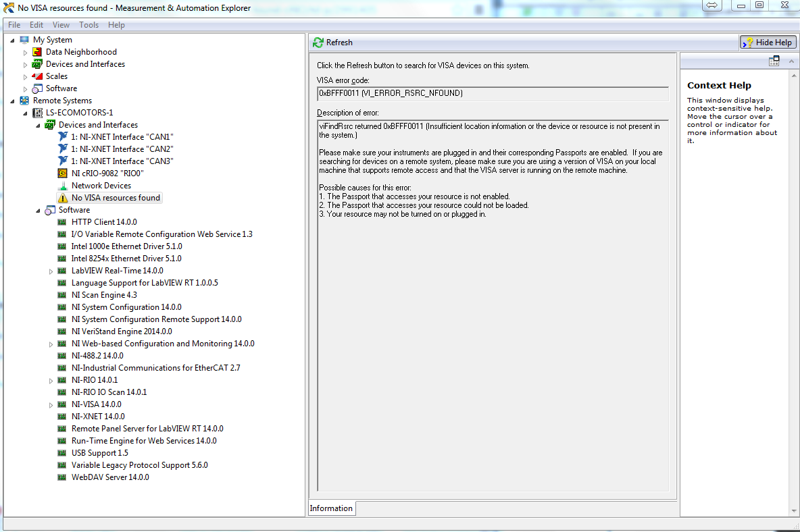Viewport: 800px width, 532px height.
Task: Expand the Data Neighborhood node
Action: (26, 53)
